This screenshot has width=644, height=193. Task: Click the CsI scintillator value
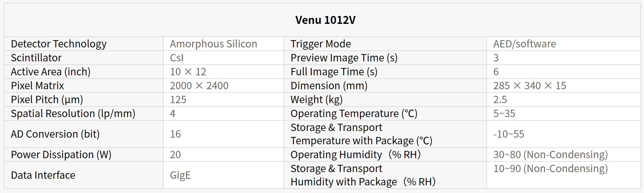click(x=177, y=58)
